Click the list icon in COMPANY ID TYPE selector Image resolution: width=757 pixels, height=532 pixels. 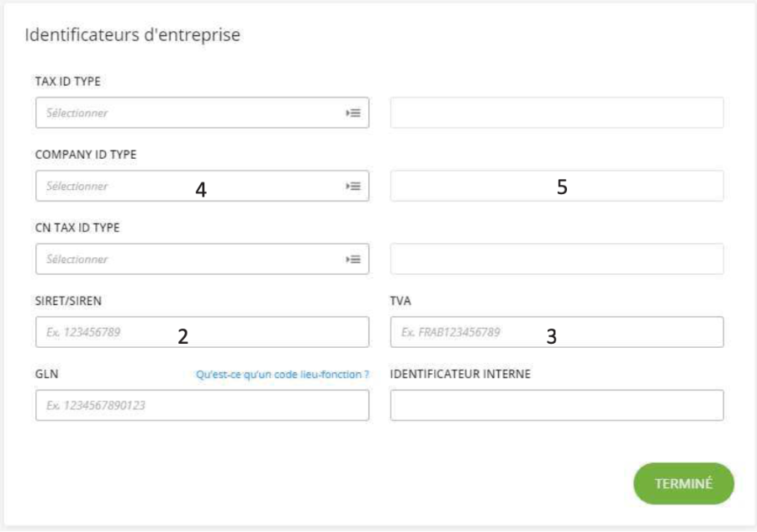click(x=353, y=187)
